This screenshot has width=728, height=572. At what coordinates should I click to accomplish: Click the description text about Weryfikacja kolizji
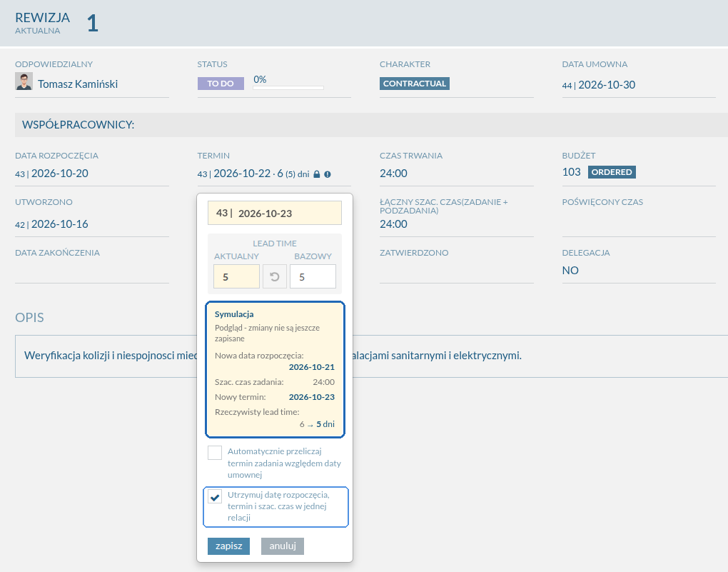[273, 356]
